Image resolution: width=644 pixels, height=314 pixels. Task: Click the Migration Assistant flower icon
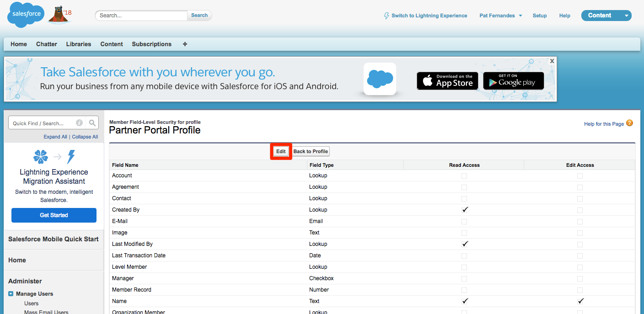41,157
